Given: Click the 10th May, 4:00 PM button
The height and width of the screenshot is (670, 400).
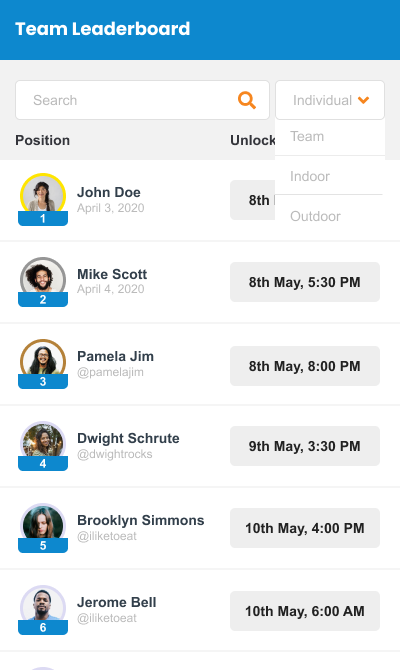Looking at the screenshot, I should [x=305, y=528].
